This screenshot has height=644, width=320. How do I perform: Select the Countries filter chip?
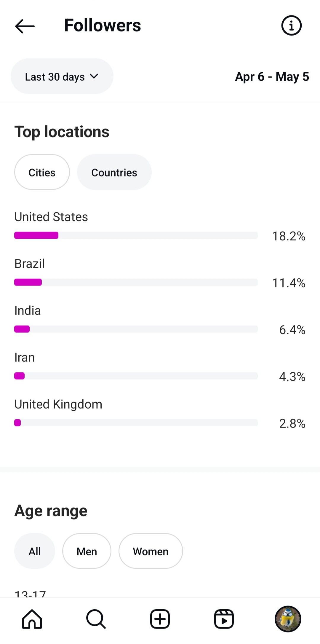click(x=114, y=172)
